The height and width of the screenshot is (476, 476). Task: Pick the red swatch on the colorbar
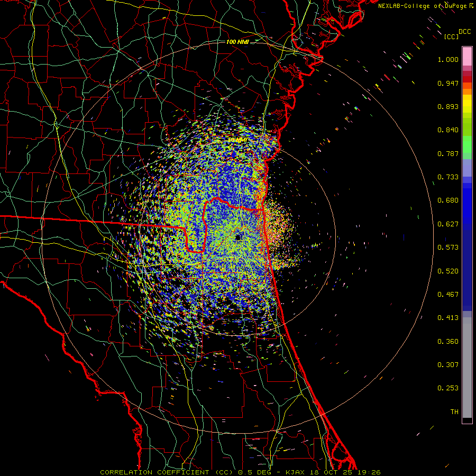tap(467, 79)
